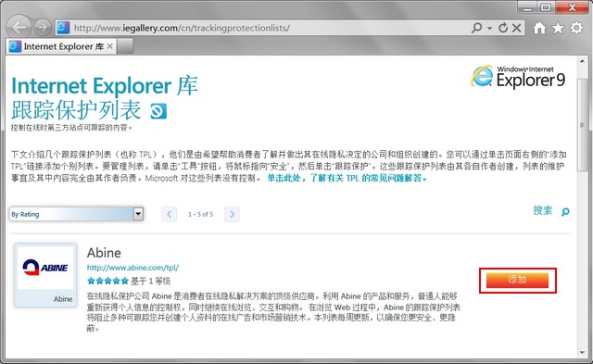Screen dimensions: 593x364
Task: Open the By Rating sort dropdown
Action: click(x=76, y=214)
